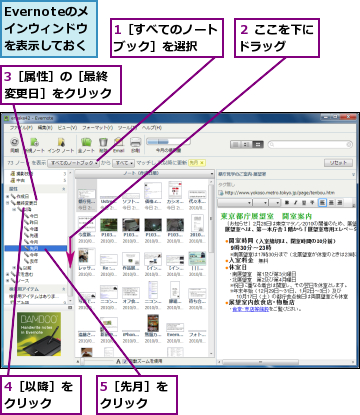Screen dimensions: 360x415
Task: Expand the 作成日 attribute node
Action: [x=8, y=196]
